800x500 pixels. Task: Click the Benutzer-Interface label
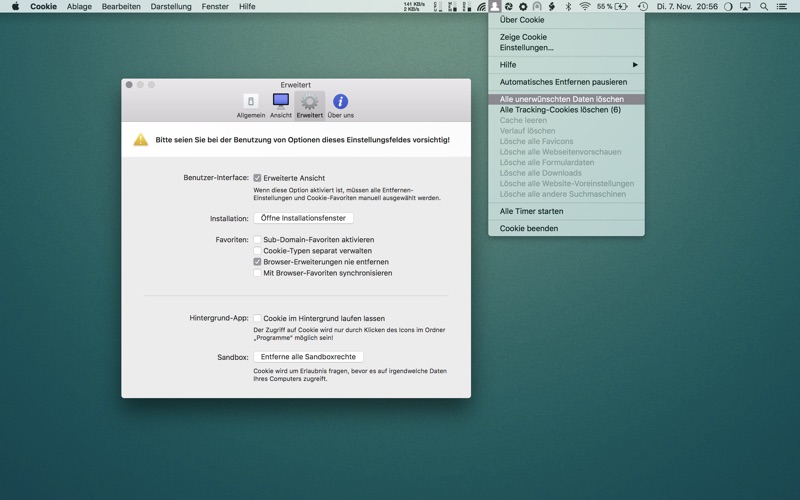point(216,178)
